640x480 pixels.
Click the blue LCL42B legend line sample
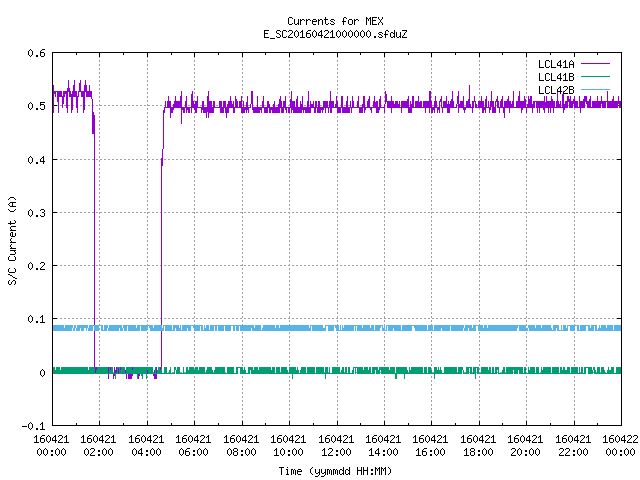pos(596,89)
